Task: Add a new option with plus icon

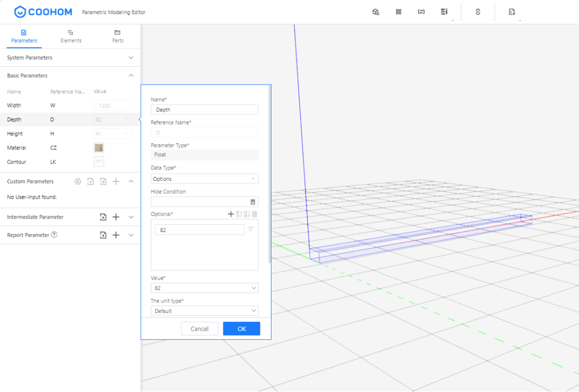Action: click(231, 214)
